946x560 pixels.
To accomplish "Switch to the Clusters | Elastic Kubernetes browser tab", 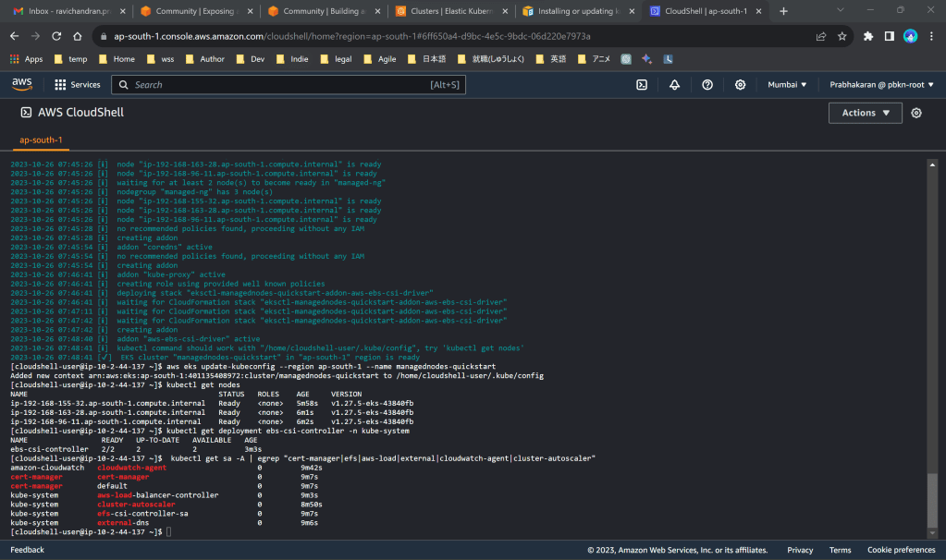I will pyautogui.click(x=447, y=11).
